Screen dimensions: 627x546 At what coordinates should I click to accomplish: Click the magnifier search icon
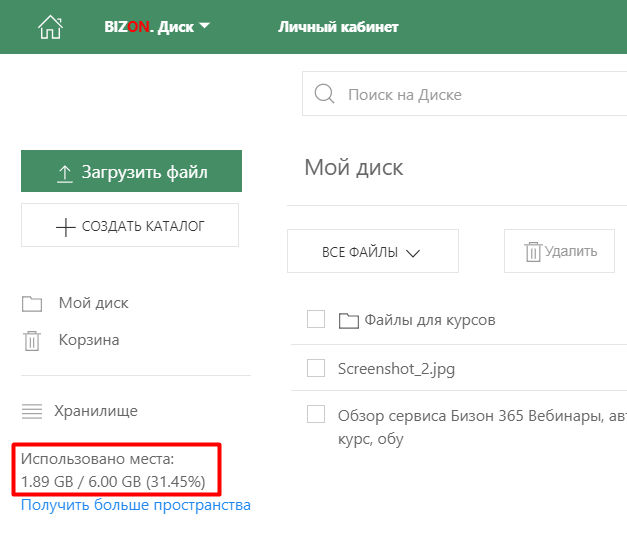324,95
